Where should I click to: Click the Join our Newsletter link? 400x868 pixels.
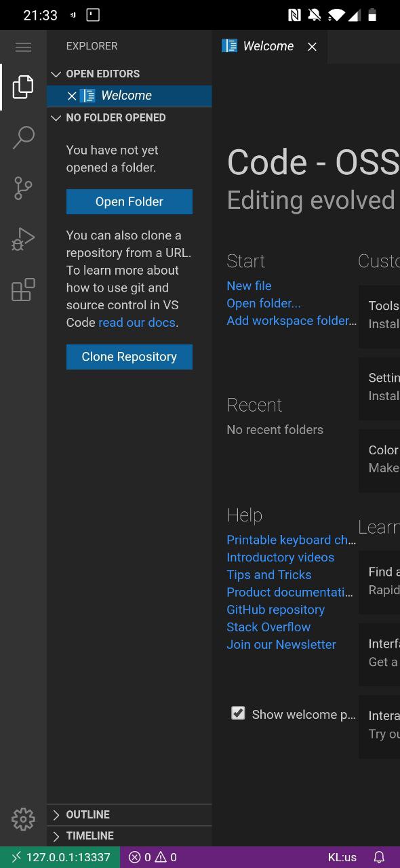pyautogui.click(x=281, y=645)
